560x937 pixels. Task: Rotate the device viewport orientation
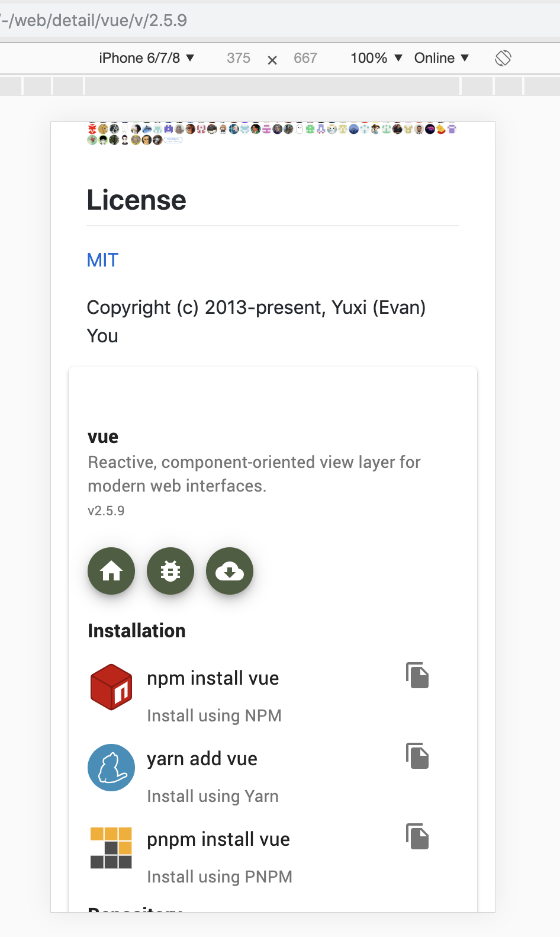pyautogui.click(x=503, y=58)
